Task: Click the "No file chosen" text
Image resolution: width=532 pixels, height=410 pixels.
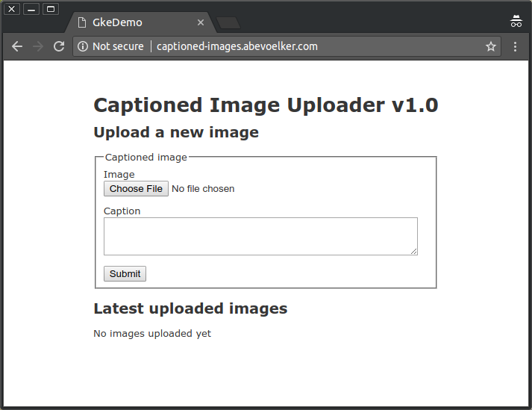Action: [203, 189]
